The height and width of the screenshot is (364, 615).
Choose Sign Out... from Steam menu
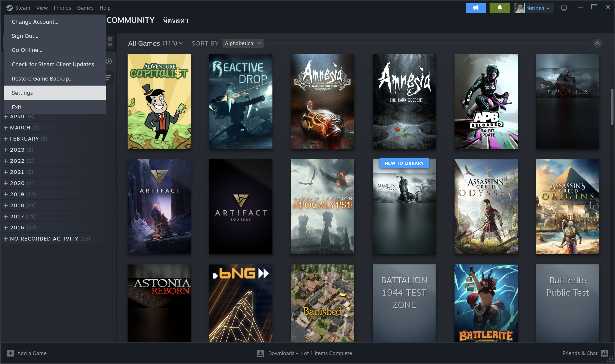pyautogui.click(x=55, y=36)
